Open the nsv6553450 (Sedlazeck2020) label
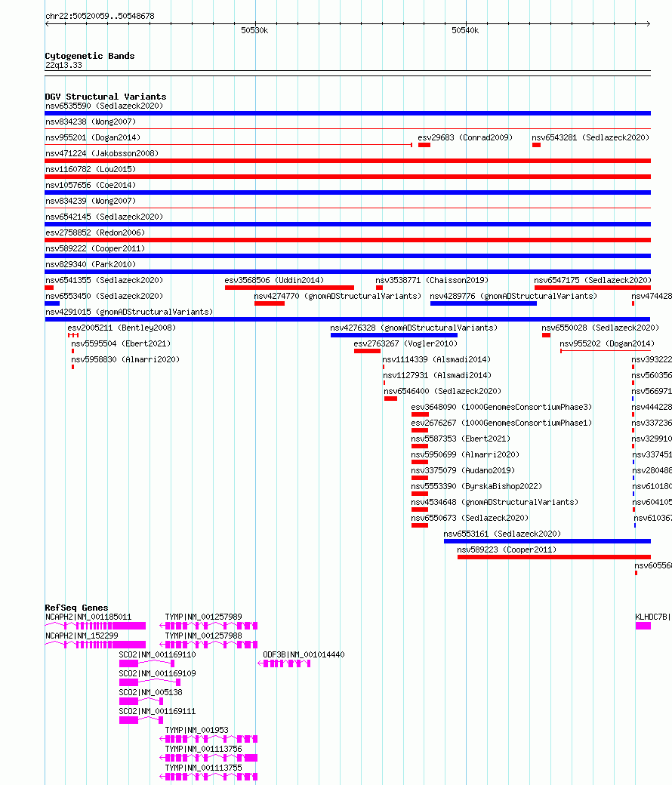Screen dimensions: 672x785 [104, 297]
